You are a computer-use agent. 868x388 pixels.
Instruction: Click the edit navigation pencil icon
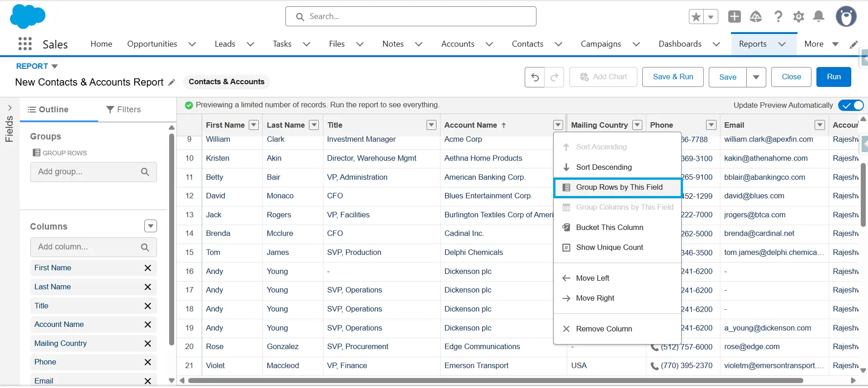(x=854, y=44)
